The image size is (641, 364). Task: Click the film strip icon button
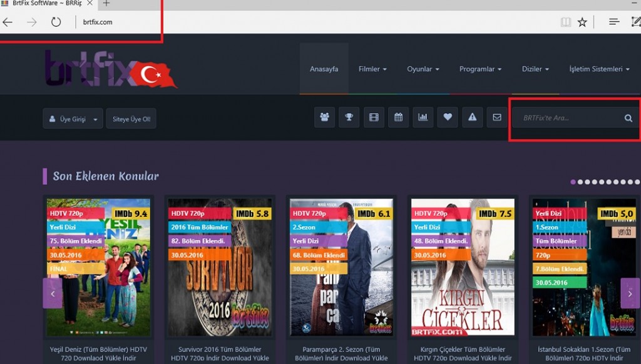coord(374,118)
